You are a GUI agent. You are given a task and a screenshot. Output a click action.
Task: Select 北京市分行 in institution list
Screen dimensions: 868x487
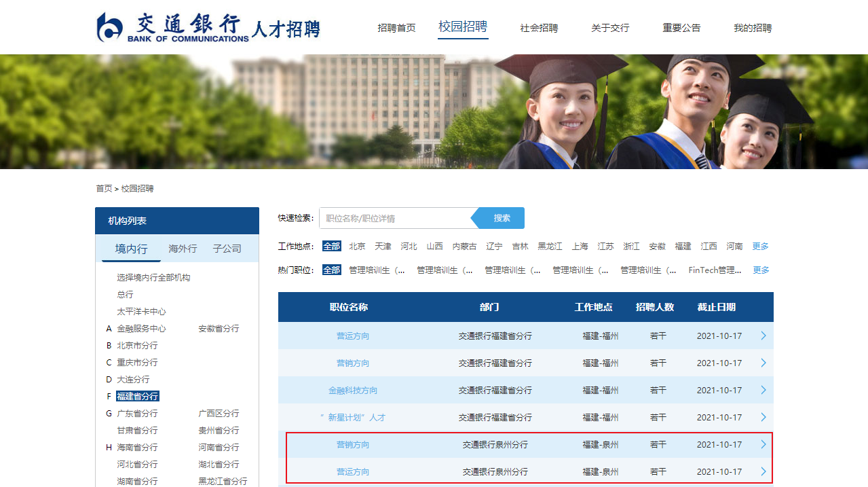tap(137, 345)
